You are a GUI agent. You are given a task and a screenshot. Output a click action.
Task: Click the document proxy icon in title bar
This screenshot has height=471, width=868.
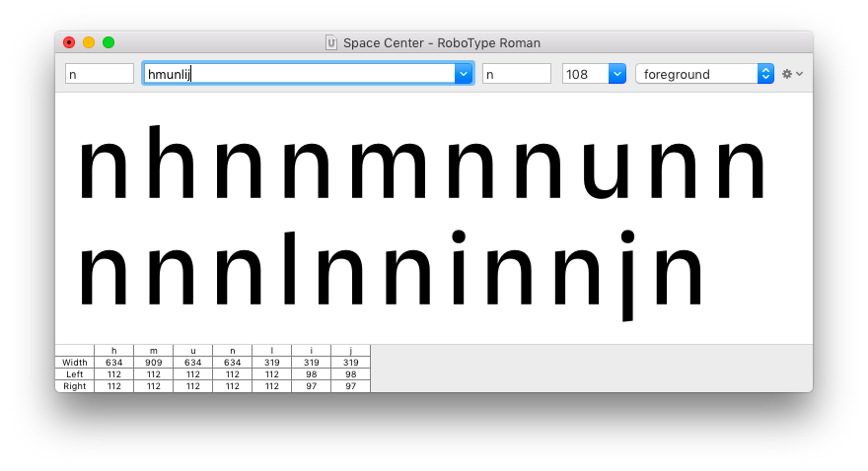(x=331, y=42)
